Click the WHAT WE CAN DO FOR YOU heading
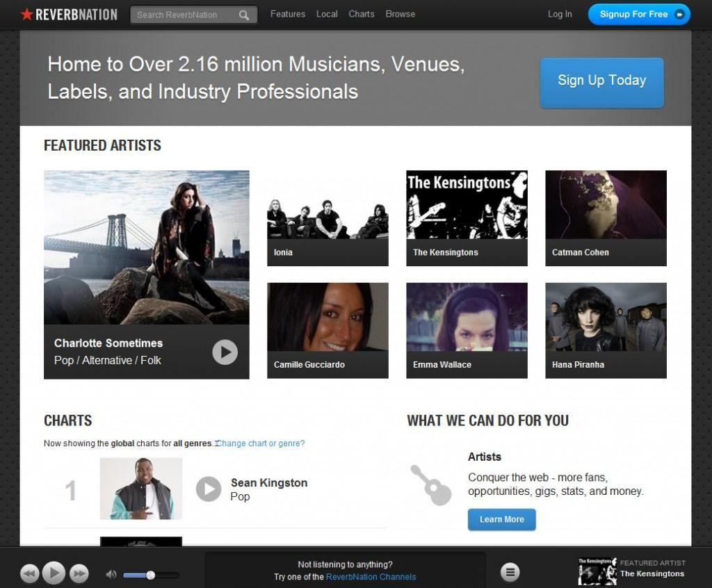This screenshot has height=588, width=712. (487, 420)
